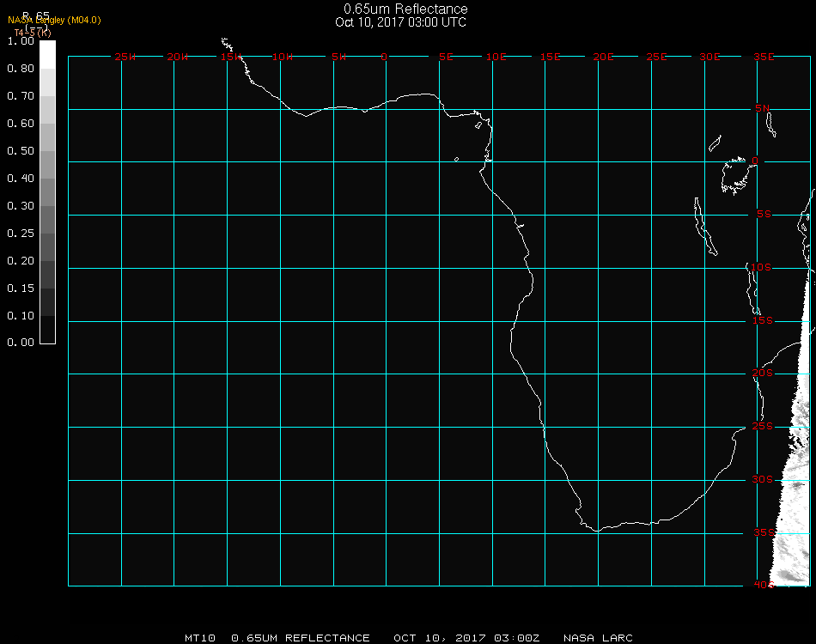
Task: Click the 'T4-5 (K)' legend label
Action: [x=33, y=33]
